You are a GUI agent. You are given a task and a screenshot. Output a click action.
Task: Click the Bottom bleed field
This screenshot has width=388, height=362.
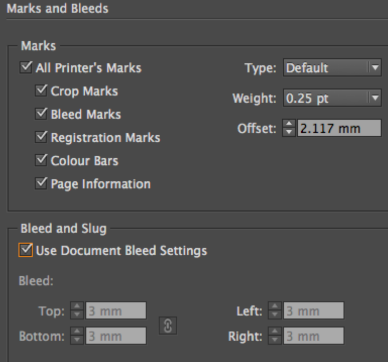click(116, 336)
